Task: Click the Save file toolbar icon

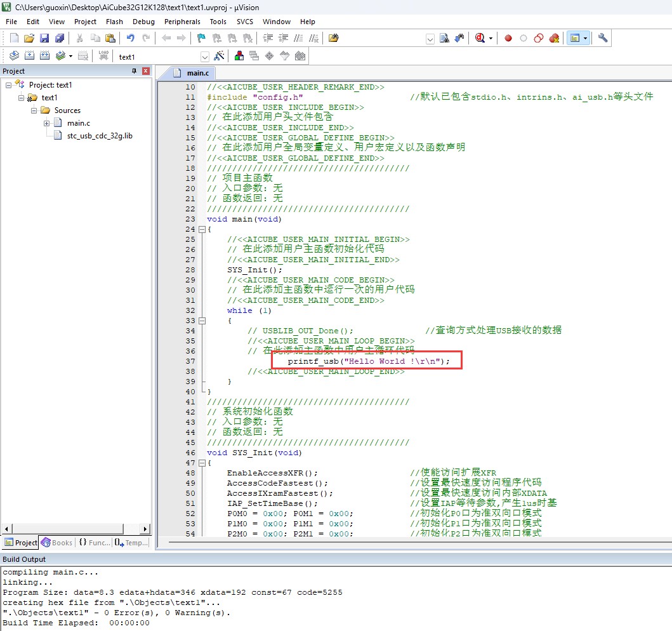Action: (x=44, y=38)
